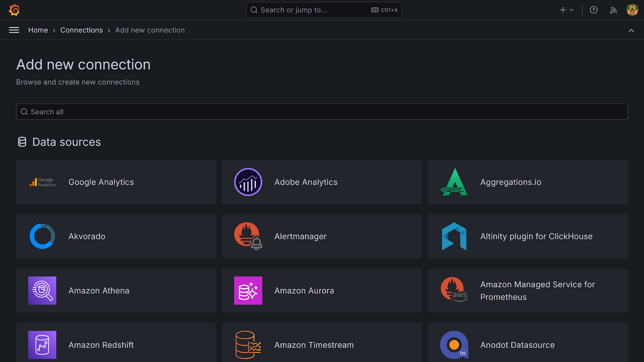Click the Amazon Redshift icon
644x362 pixels.
point(42,345)
